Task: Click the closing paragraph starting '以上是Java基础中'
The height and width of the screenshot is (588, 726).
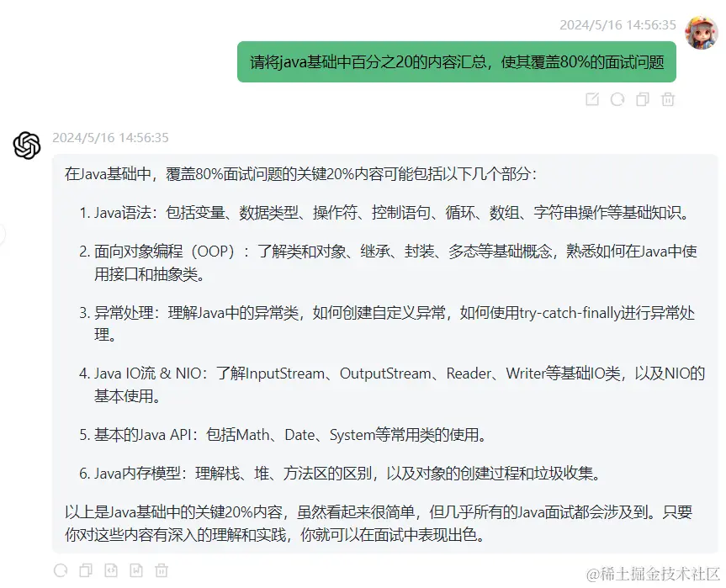Action: coord(379,523)
